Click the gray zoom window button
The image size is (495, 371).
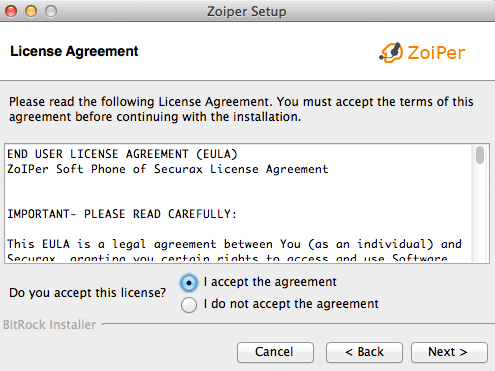click(51, 11)
